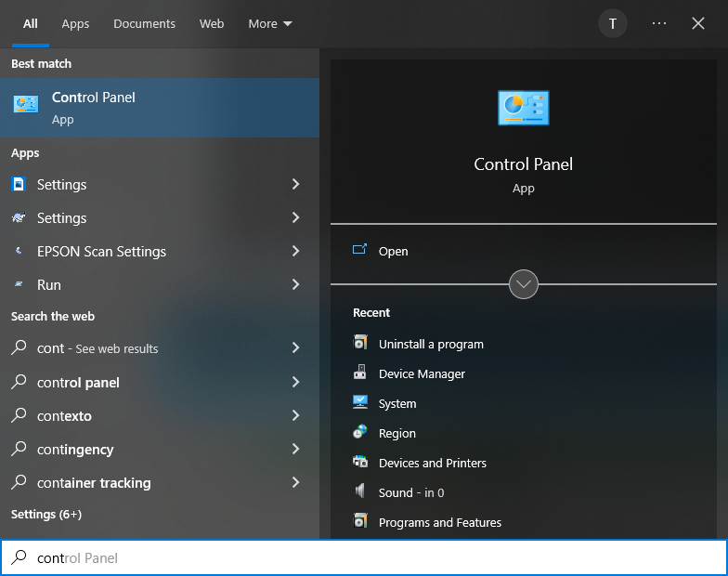Select the control panel web suggestion
This screenshot has width=728, height=576.
pyautogui.click(x=160, y=383)
